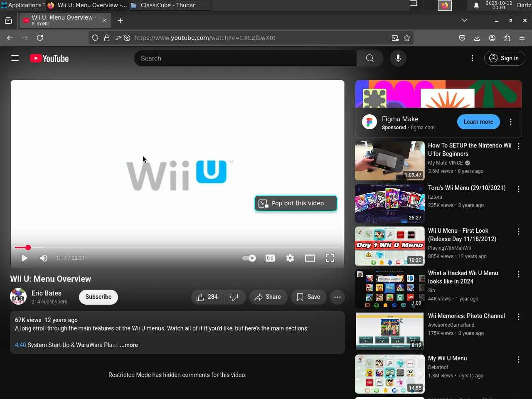The width and height of the screenshot is (532, 399).
Task: Seek on the video progress bar
Action: click(177, 247)
